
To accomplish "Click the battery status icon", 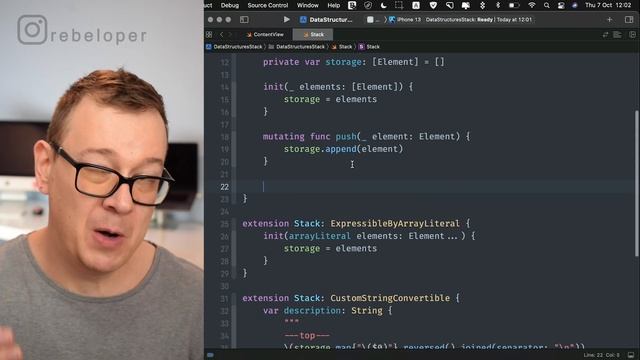I will click(514, 5).
